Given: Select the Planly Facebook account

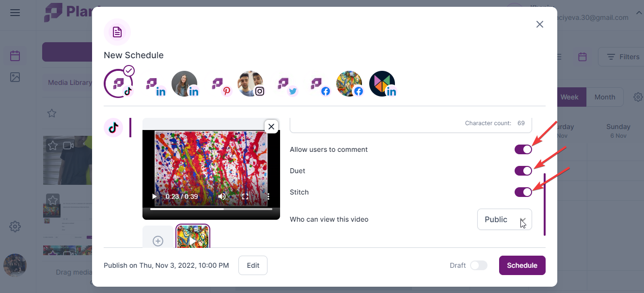Looking at the screenshot, I should [320, 85].
